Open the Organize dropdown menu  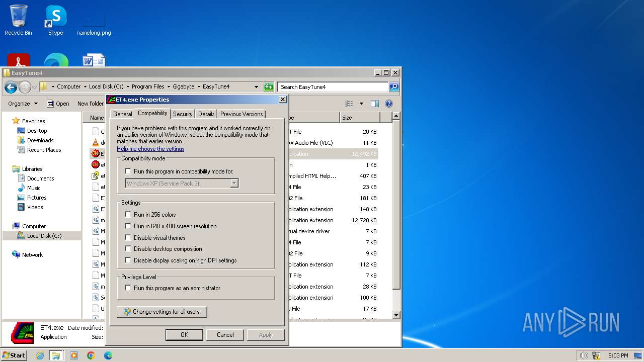[23, 104]
